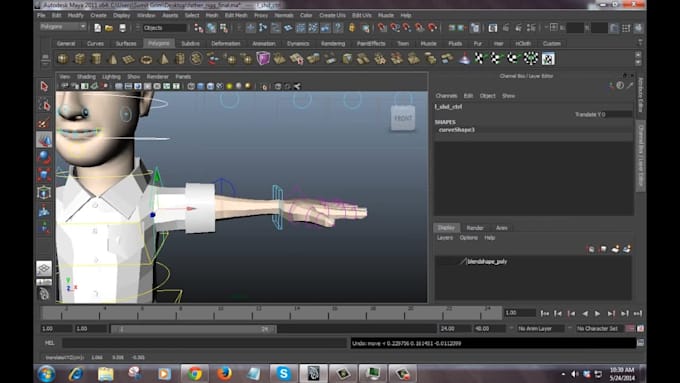The image size is (680, 383).
Task: Pick the Paint Selection tool
Action: click(x=44, y=122)
